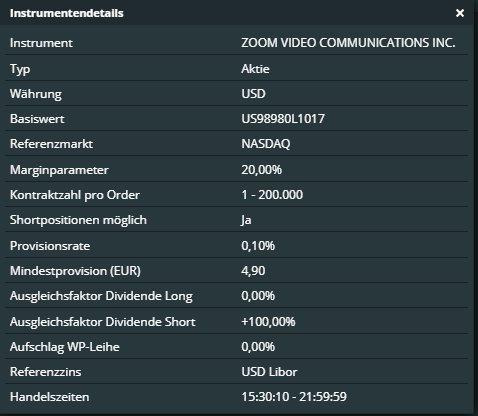Select trading hours 15:30:10 - 21:59:59
This screenshot has height=416, width=478.
[x=294, y=397]
